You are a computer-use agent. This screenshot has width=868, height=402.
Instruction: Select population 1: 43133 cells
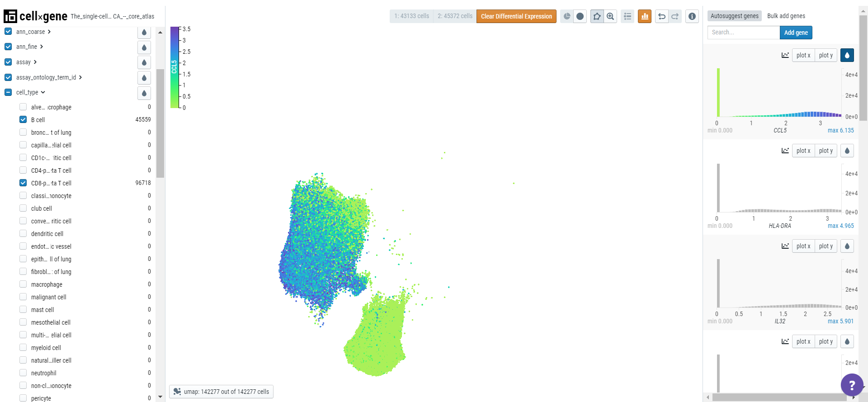coord(411,16)
